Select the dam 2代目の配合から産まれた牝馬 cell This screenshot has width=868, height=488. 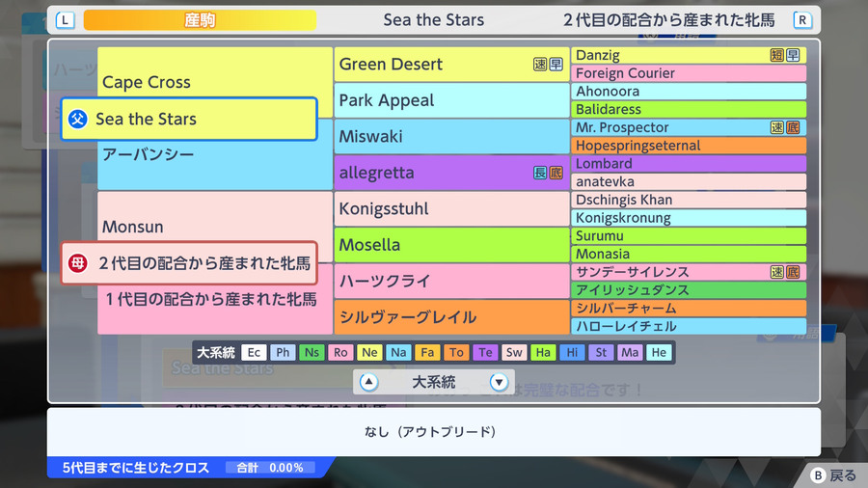[189, 263]
